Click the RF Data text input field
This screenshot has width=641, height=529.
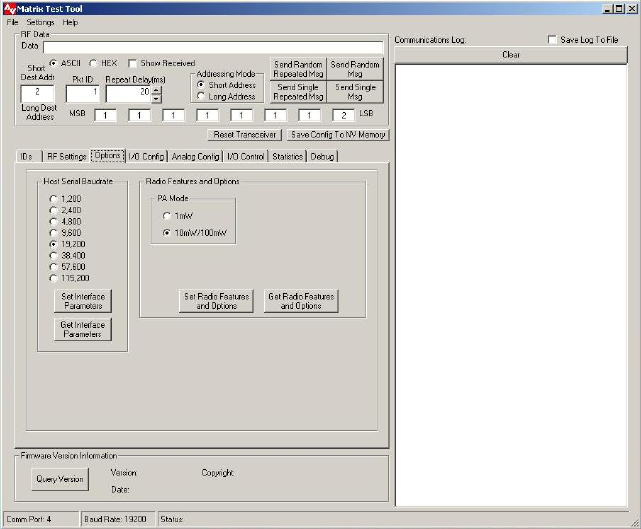tap(213, 46)
